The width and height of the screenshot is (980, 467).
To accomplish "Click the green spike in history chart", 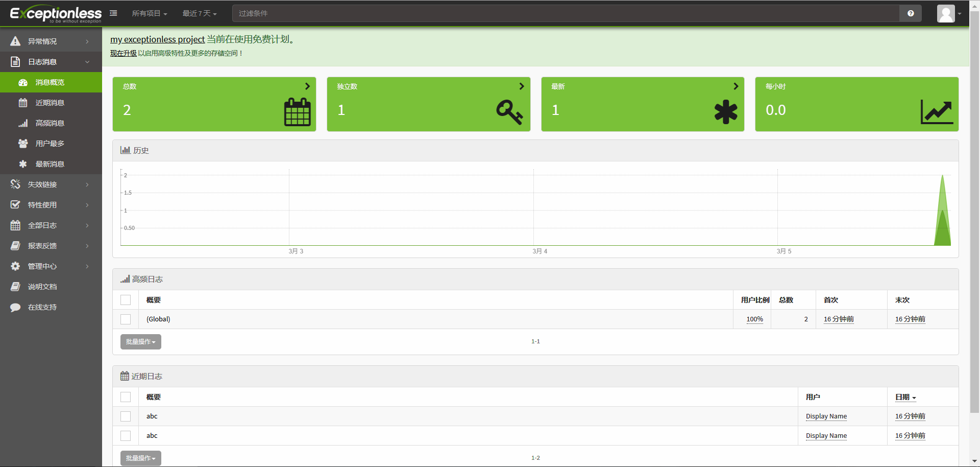I will tap(942, 211).
